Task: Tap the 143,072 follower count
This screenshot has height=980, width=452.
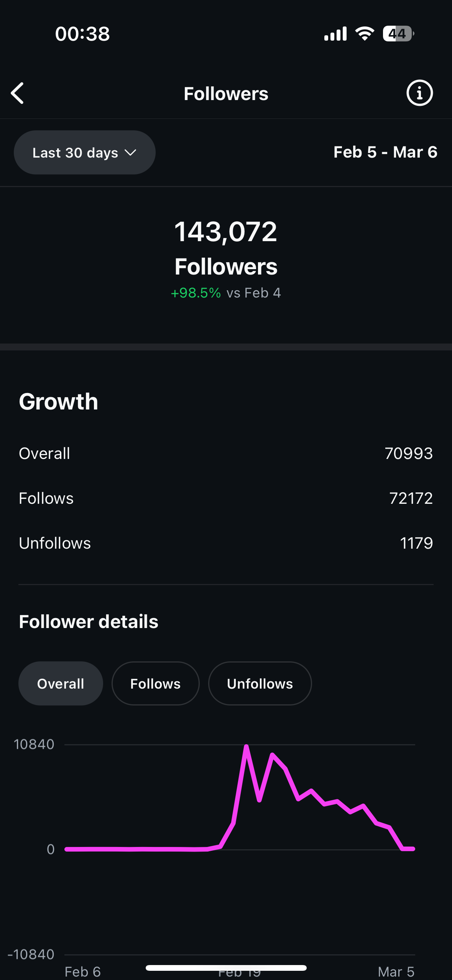Action: pyautogui.click(x=226, y=232)
